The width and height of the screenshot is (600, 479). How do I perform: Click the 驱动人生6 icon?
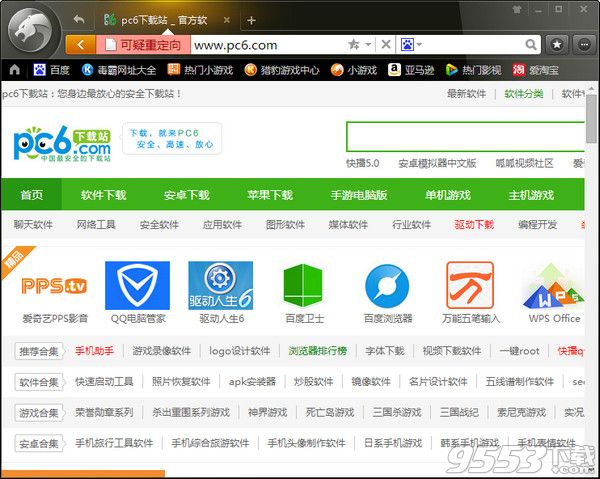click(221, 285)
